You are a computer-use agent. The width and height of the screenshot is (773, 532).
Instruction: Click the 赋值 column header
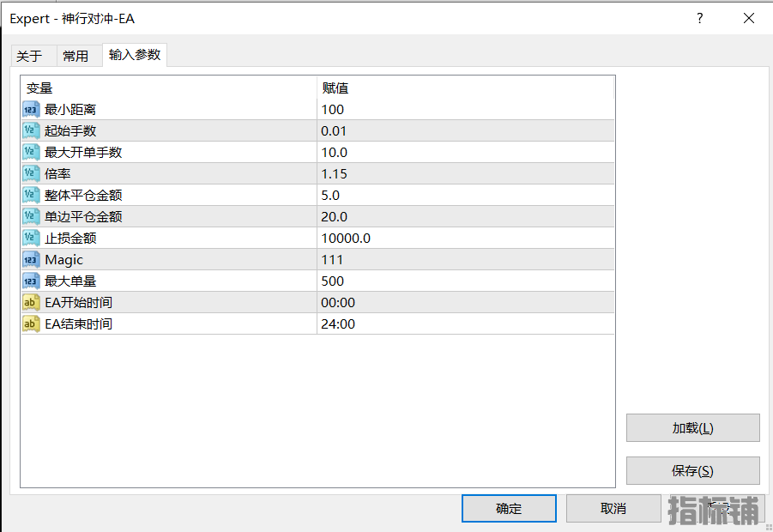tap(465, 88)
